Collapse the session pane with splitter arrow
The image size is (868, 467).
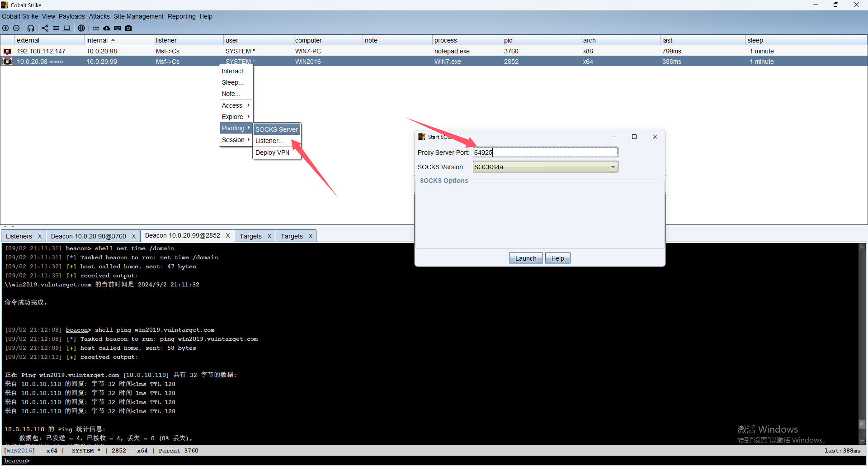pos(5,226)
